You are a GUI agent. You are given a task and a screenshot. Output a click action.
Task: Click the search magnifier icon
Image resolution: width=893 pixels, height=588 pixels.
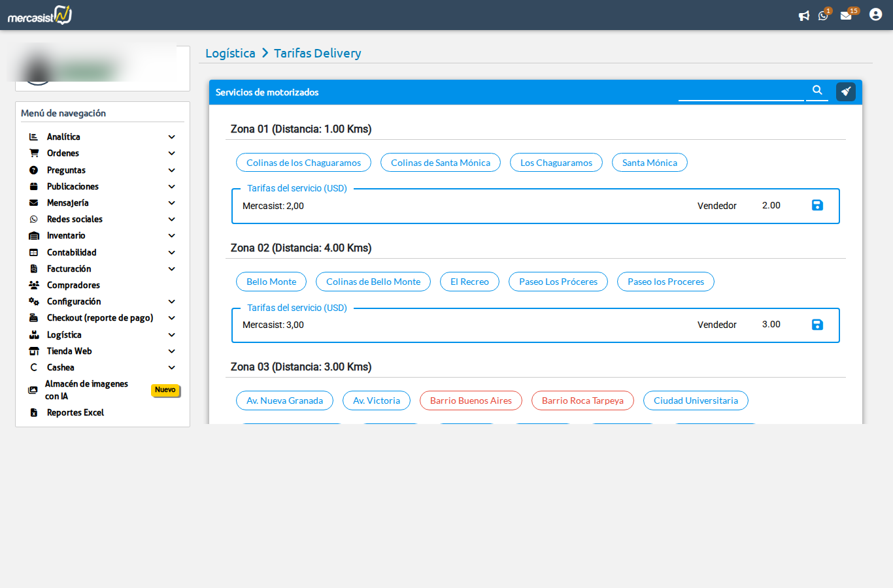click(x=817, y=90)
